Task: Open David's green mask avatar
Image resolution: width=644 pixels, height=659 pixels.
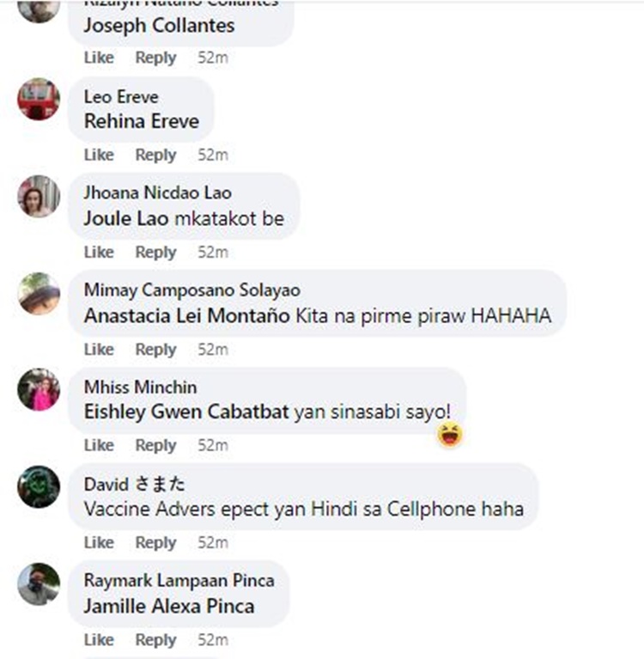Action: [39, 486]
